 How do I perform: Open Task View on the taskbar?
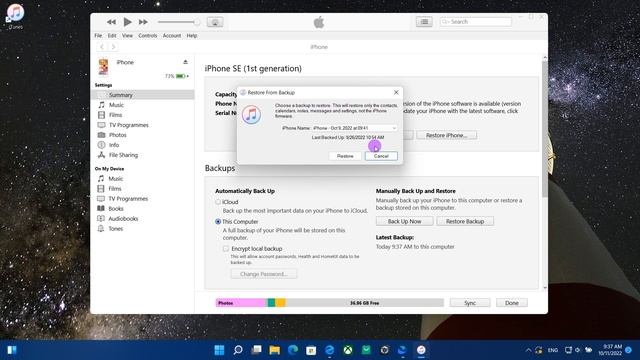tap(256, 350)
